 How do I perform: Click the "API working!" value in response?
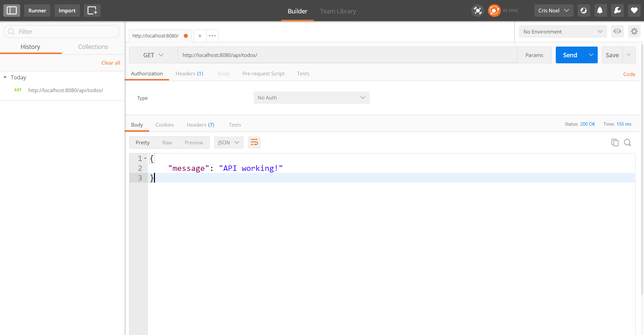point(251,168)
